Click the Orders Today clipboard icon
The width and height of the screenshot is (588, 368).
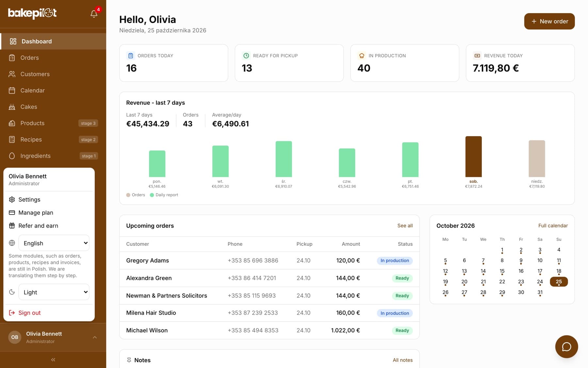pos(131,56)
